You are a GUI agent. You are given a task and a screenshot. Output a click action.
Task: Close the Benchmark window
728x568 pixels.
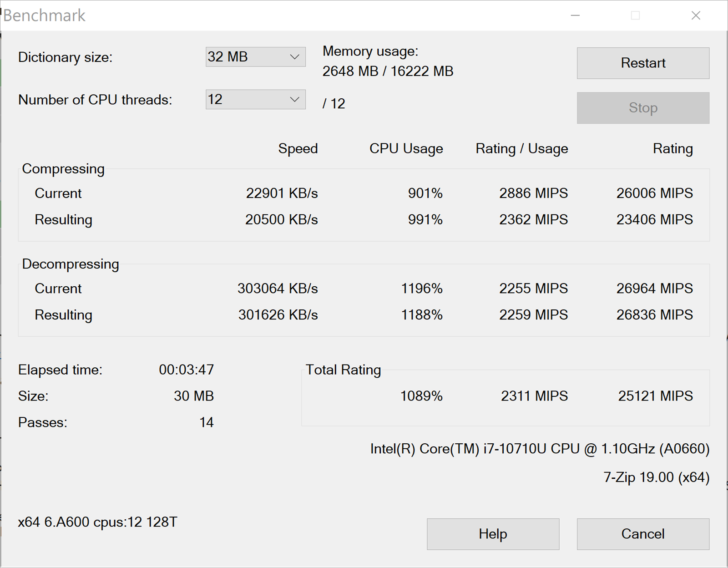pos(695,16)
